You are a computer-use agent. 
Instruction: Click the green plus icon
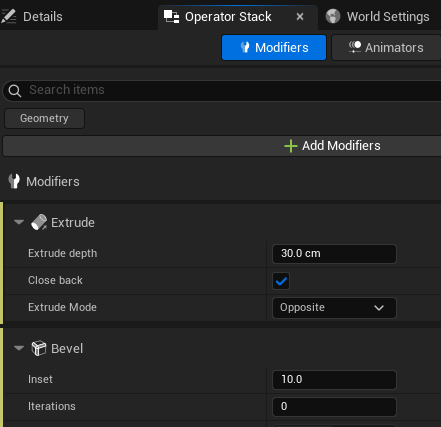point(291,146)
